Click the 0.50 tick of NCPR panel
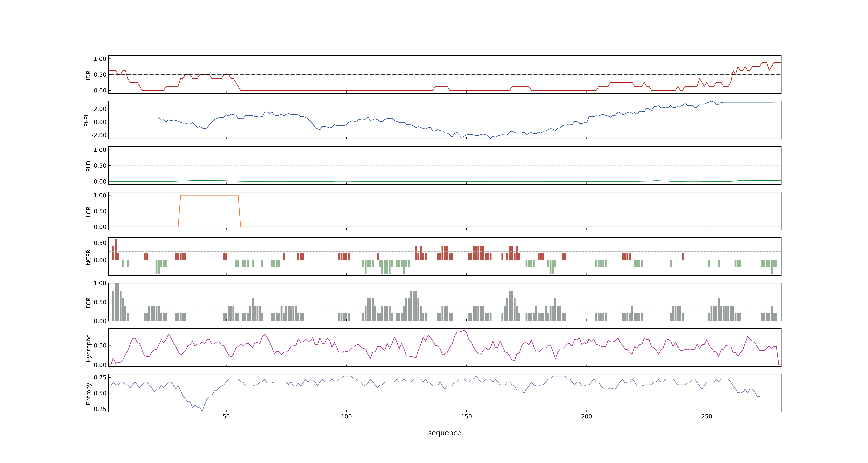 click(100, 243)
